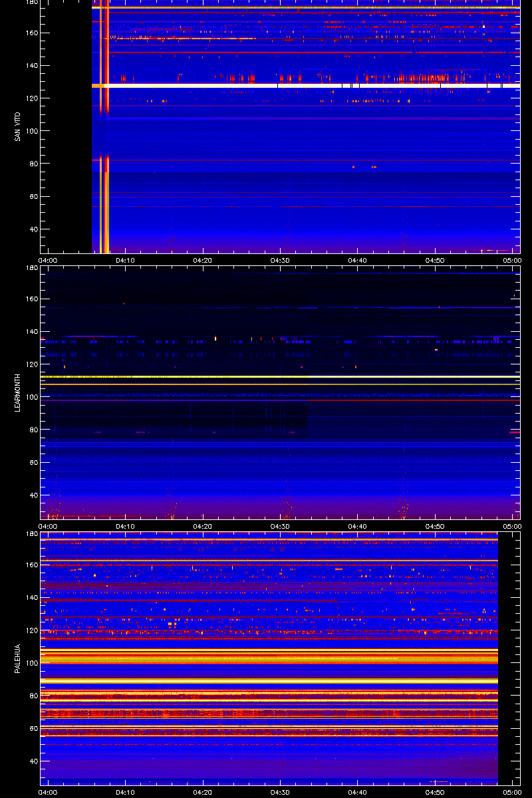
Task: Pick 180 frequency tick on Palehua axis
Action: 31,534
